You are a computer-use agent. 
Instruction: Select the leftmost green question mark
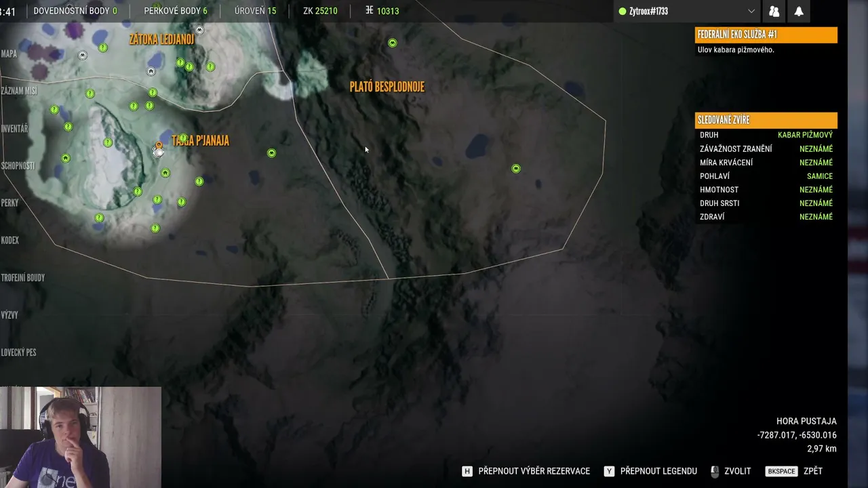54,110
